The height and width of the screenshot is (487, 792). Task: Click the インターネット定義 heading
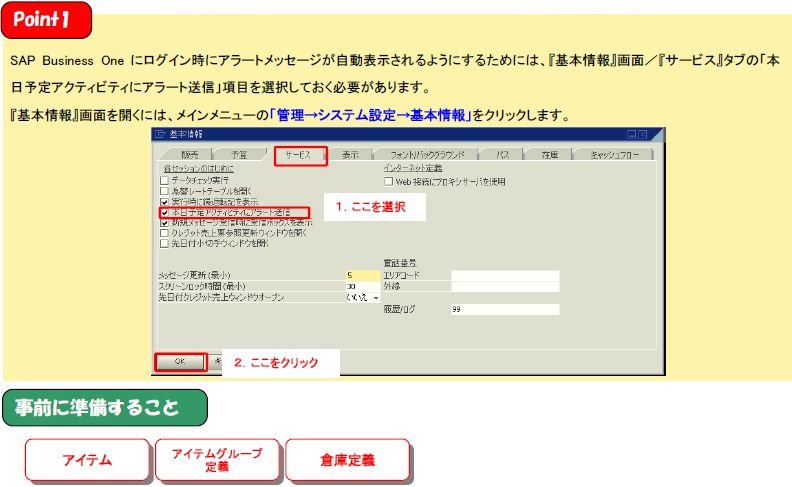click(413, 168)
